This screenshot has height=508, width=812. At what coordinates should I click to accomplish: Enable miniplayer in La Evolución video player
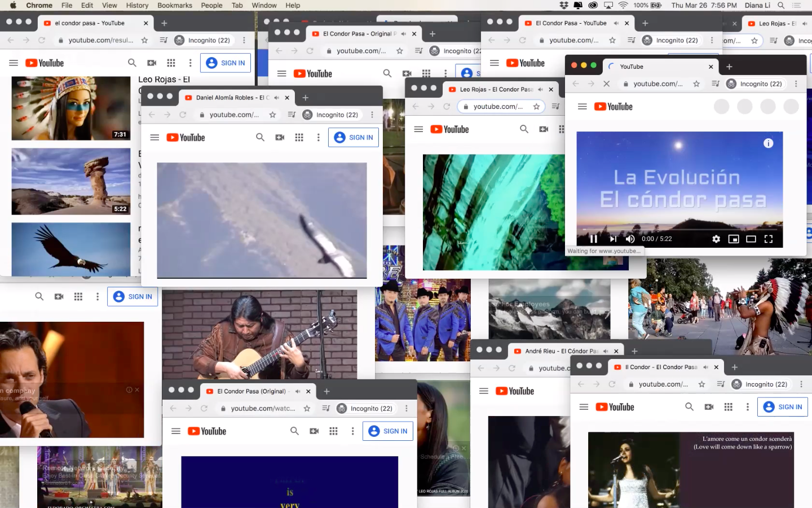pos(734,239)
